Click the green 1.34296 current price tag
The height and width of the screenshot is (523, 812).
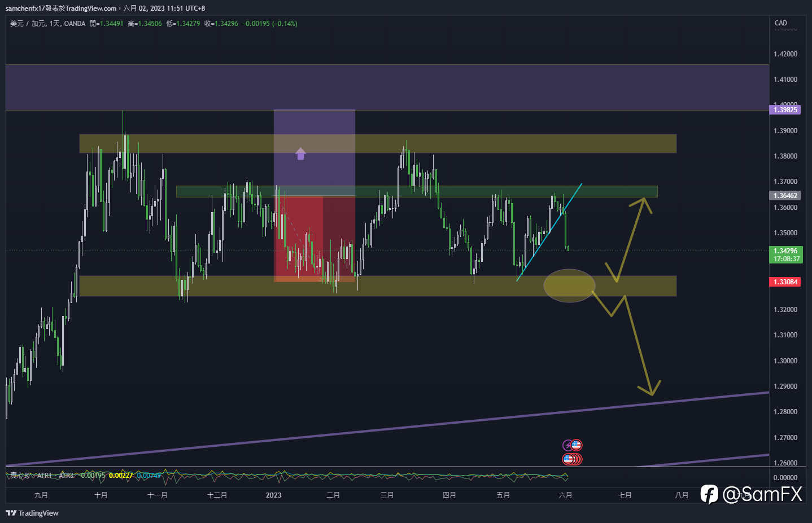point(785,251)
